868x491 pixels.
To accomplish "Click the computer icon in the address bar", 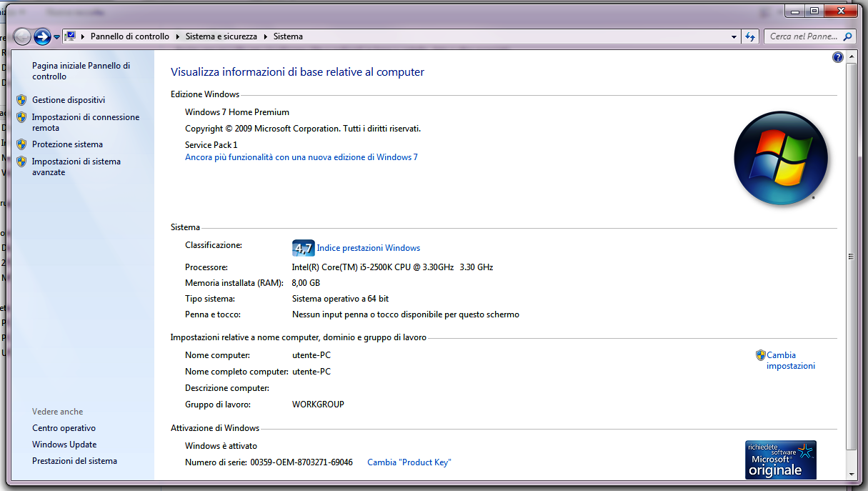I will pyautogui.click(x=71, y=36).
